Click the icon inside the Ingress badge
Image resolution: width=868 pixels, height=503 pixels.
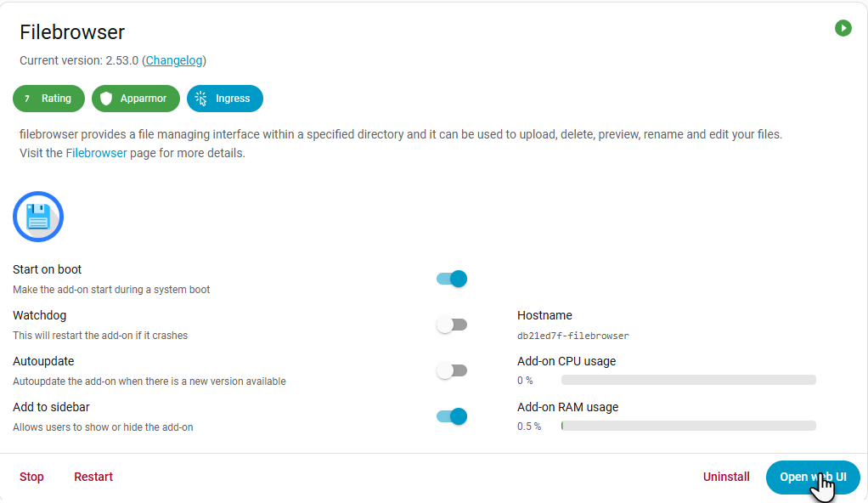tap(201, 99)
